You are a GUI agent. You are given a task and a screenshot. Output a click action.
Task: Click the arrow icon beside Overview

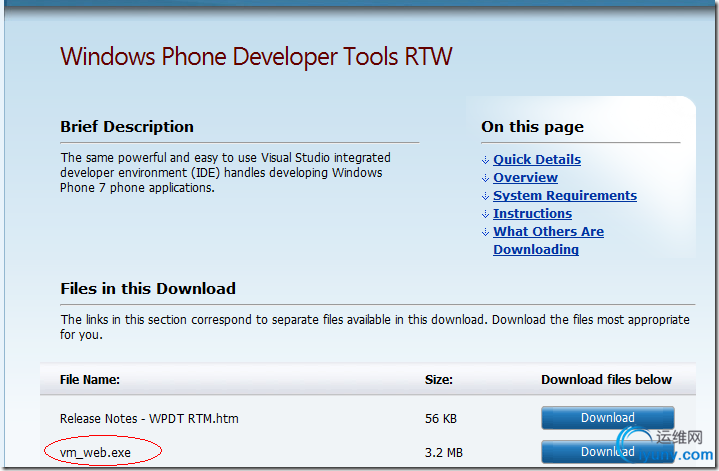pyautogui.click(x=485, y=178)
